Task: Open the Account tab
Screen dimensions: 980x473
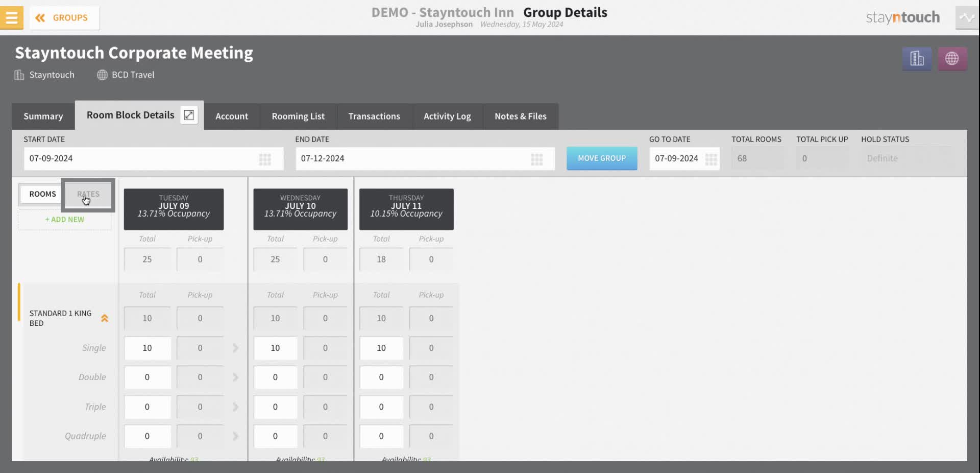Action: click(x=232, y=116)
